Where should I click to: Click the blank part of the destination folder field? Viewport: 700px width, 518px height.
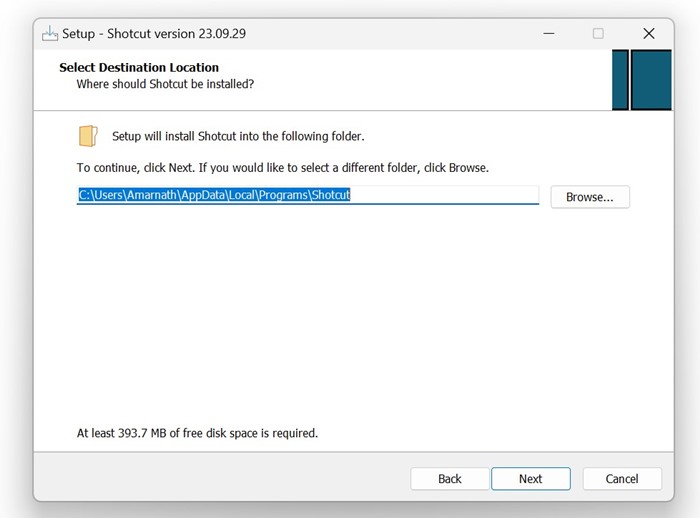pos(444,195)
